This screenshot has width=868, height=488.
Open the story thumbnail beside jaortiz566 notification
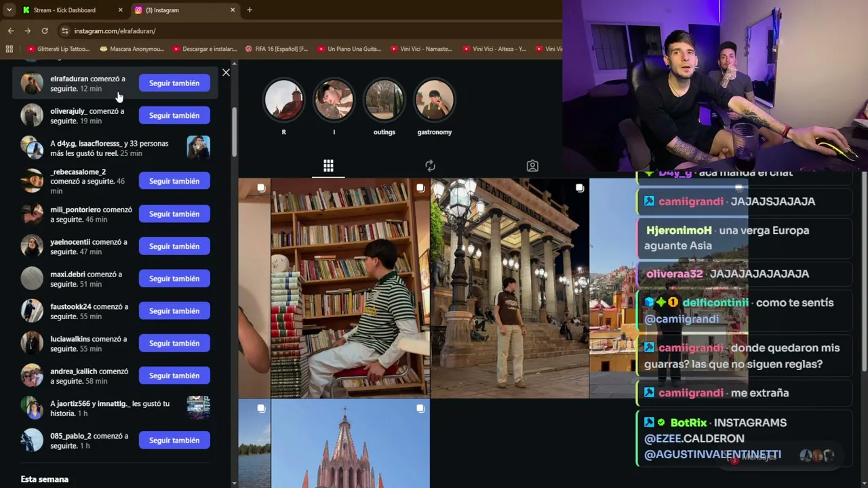pyautogui.click(x=199, y=408)
